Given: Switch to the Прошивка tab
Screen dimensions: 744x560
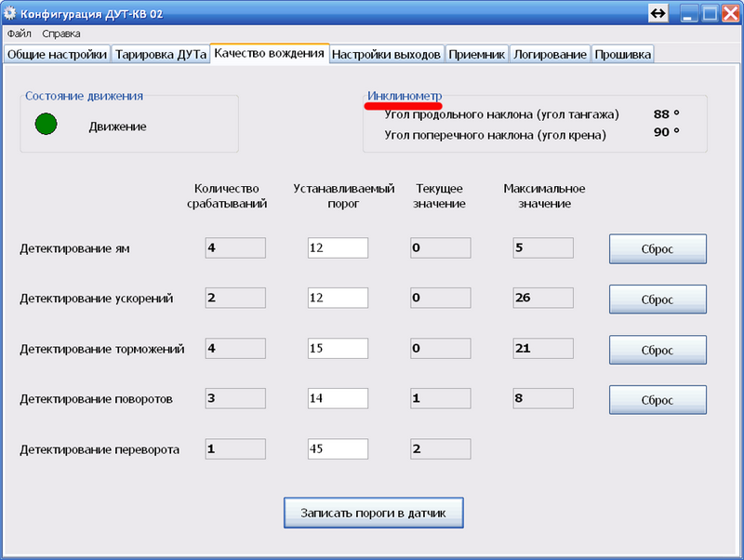Looking at the screenshot, I should [622, 54].
